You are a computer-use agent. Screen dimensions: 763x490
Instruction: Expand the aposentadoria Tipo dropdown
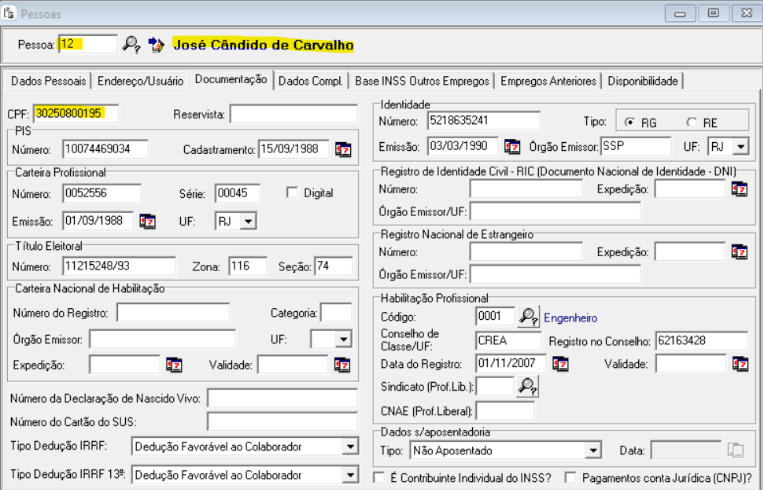(593, 450)
